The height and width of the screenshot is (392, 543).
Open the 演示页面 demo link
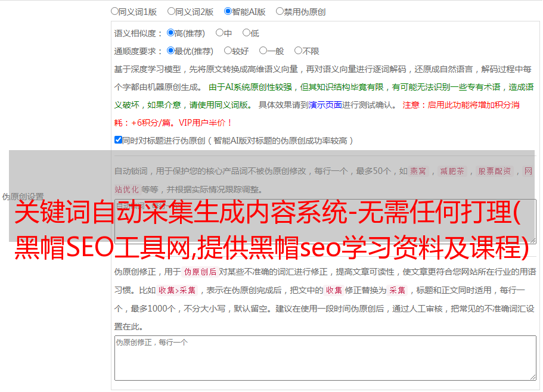(x=325, y=105)
